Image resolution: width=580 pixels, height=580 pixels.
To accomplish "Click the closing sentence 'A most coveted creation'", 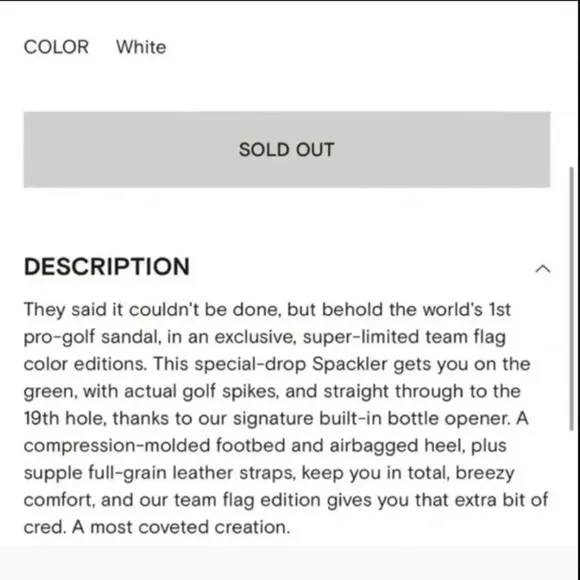I will click(x=181, y=527).
